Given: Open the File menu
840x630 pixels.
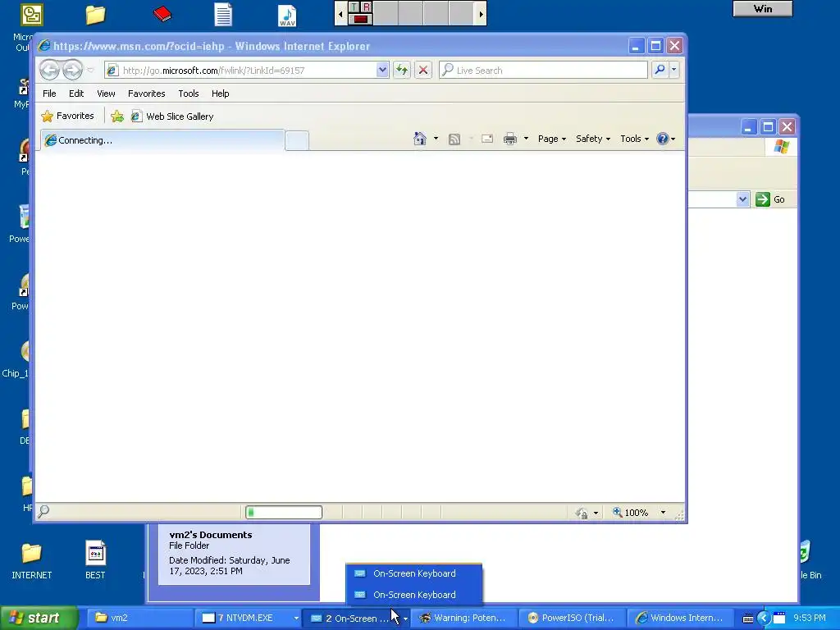Looking at the screenshot, I should 49,94.
